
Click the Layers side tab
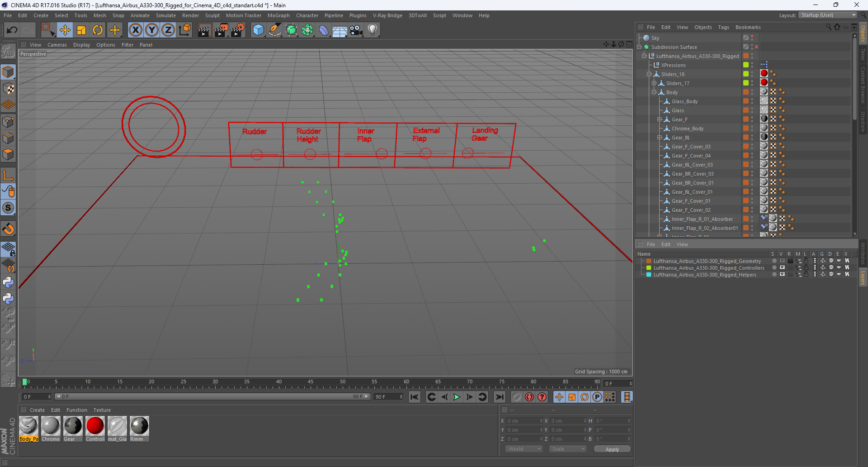click(863, 278)
